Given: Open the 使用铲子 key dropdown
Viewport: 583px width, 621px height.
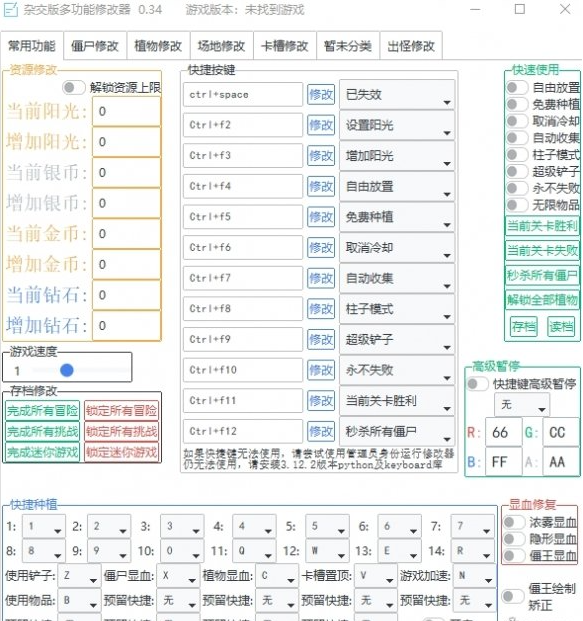Looking at the screenshot, I should click(x=79, y=575).
